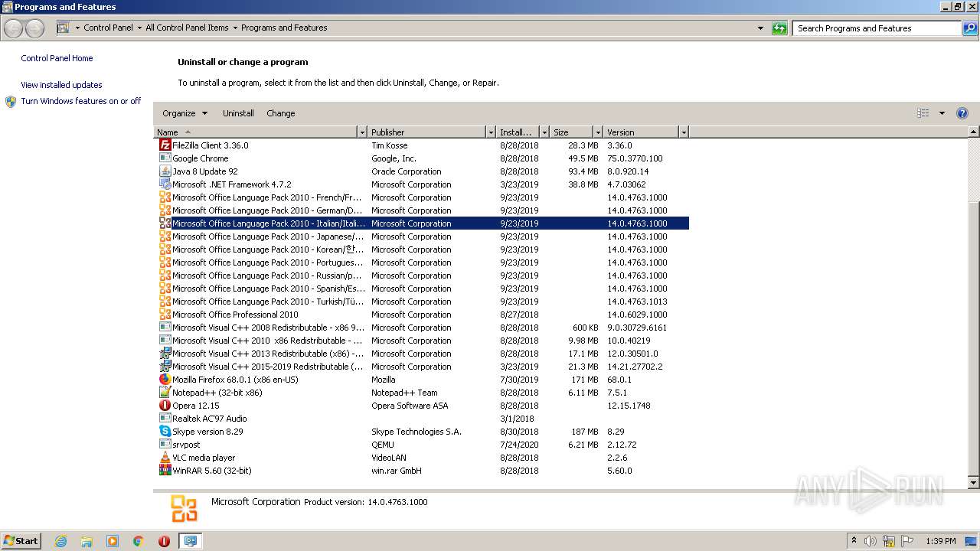The height and width of the screenshot is (551, 980).
Task: Expand the Control Panel breadcrumb arrow
Action: [139, 28]
